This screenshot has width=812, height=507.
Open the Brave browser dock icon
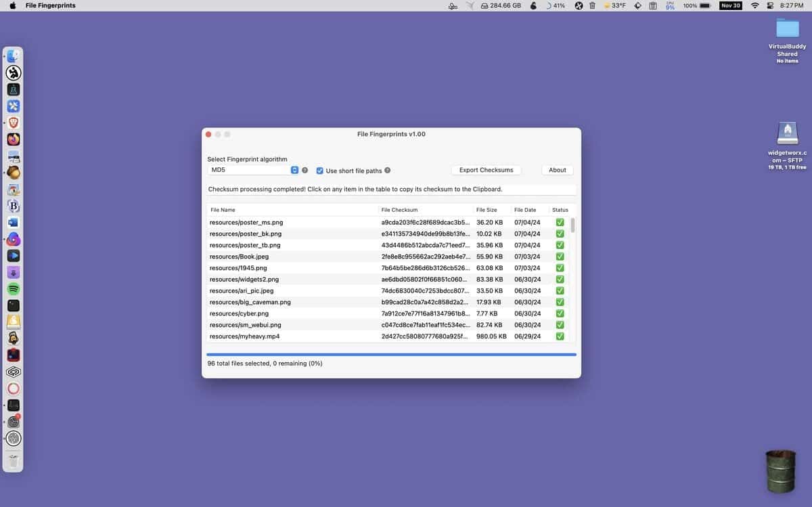click(x=14, y=123)
